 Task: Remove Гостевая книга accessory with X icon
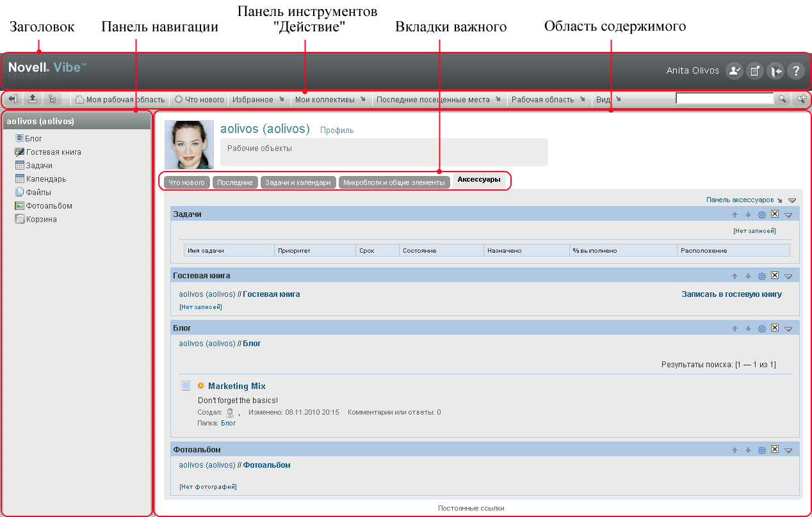pyautogui.click(x=774, y=275)
